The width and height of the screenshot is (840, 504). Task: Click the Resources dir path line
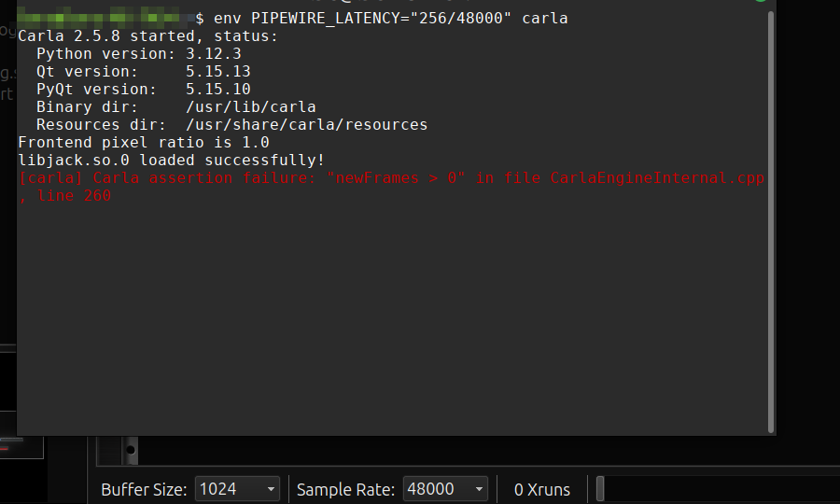tap(232, 124)
